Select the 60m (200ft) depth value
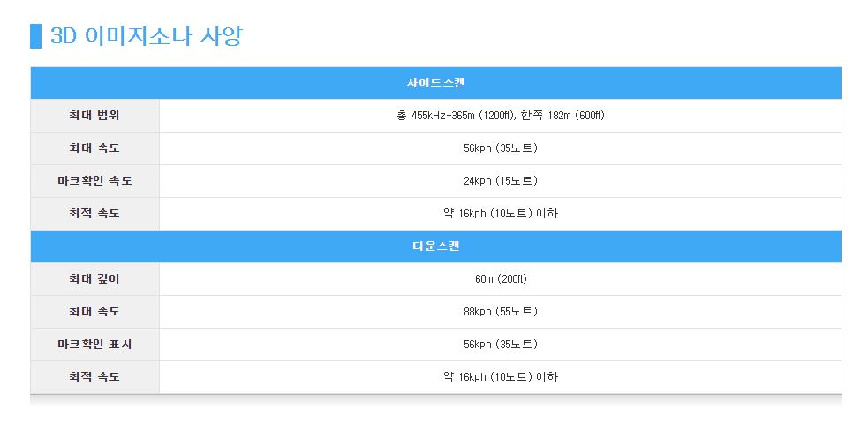Image resolution: width=868 pixels, height=432 pixels. coord(500,279)
